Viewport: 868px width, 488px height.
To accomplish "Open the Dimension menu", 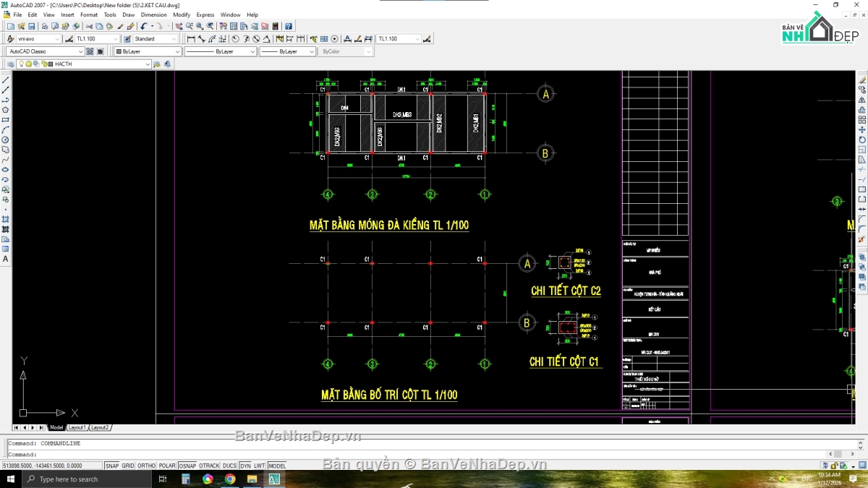I will coord(153,14).
